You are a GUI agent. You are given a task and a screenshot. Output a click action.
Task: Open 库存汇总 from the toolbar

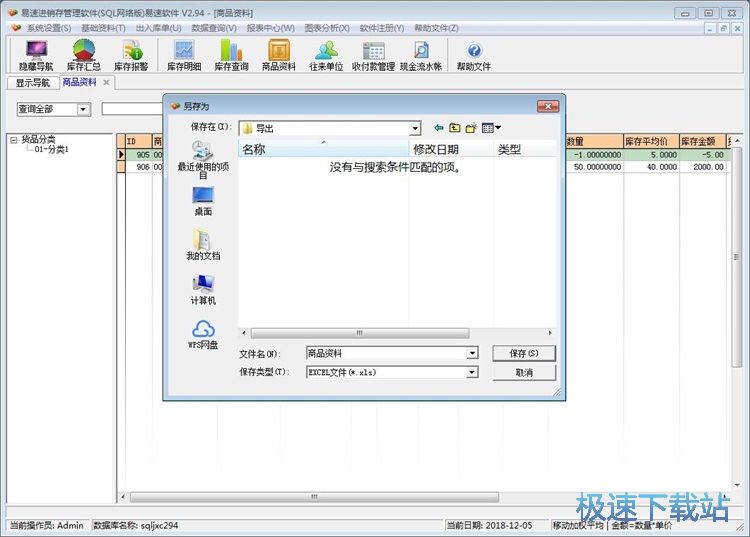(84, 55)
